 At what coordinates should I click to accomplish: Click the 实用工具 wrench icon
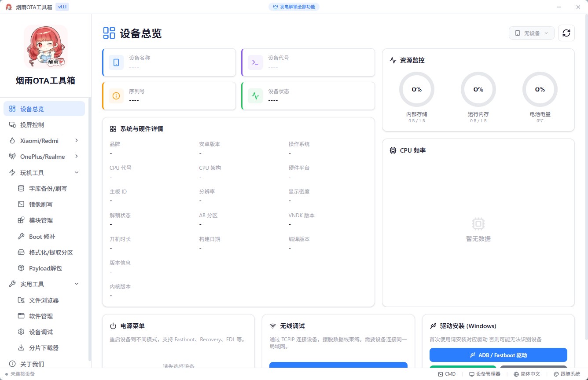coord(12,284)
